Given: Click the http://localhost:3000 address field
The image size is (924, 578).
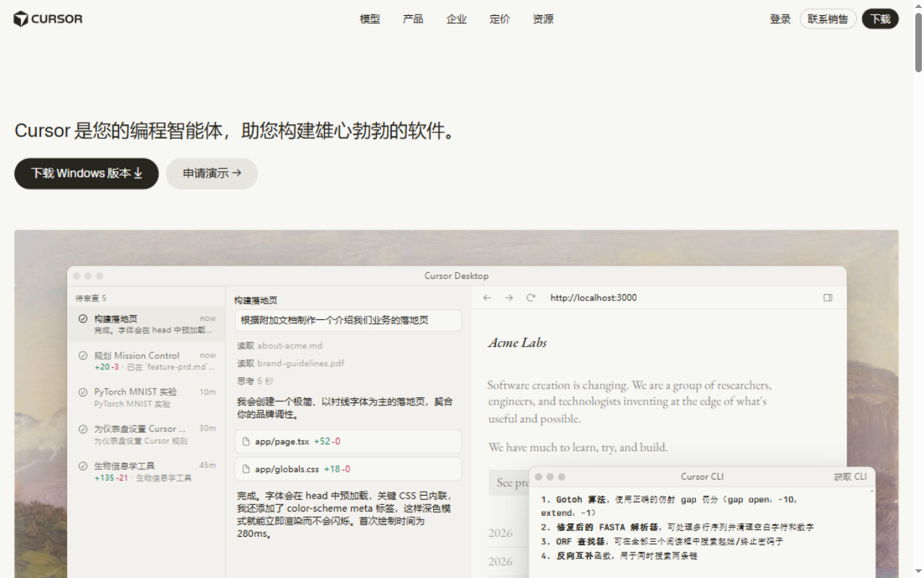Looking at the screenshot, I should click(x=593, y=298).
